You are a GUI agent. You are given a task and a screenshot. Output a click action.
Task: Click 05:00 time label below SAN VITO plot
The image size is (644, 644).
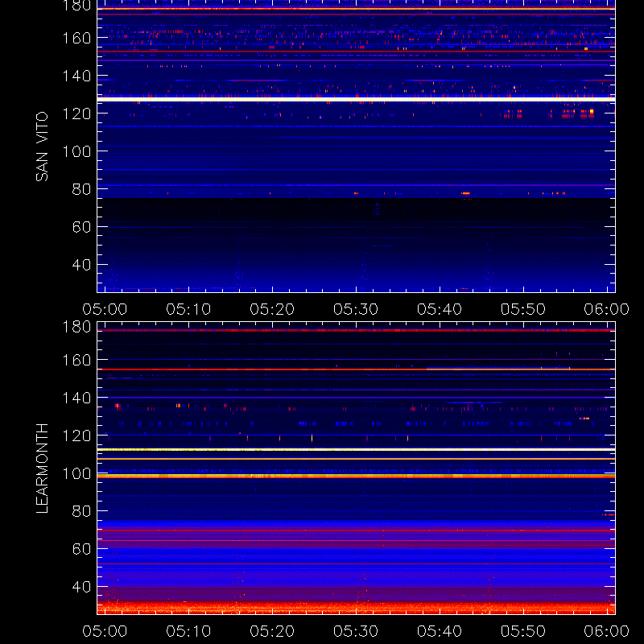coord(105,309)
